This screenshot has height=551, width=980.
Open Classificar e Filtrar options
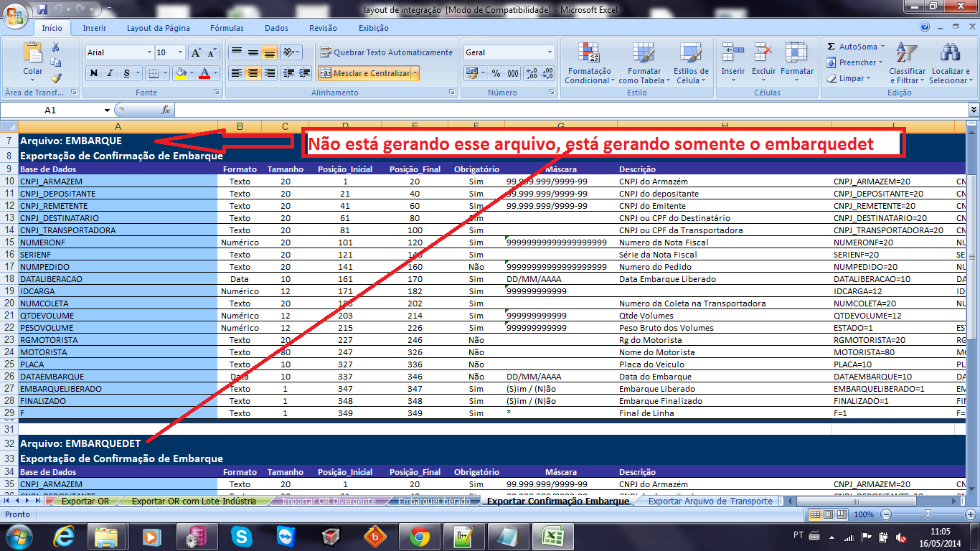[907, 63]
